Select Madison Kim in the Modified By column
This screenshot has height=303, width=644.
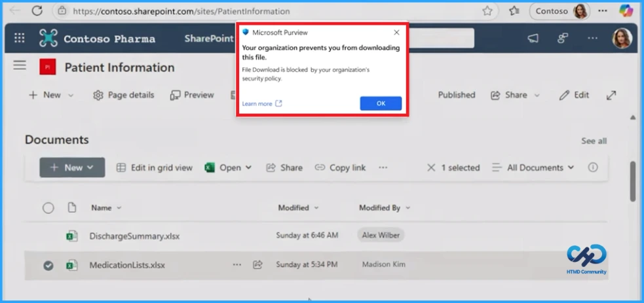(x=384, y=264)
